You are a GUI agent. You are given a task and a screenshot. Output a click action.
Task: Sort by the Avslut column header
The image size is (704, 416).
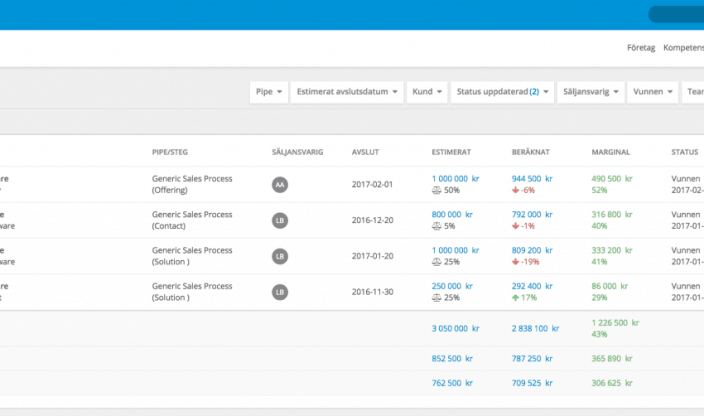[365, 152]
